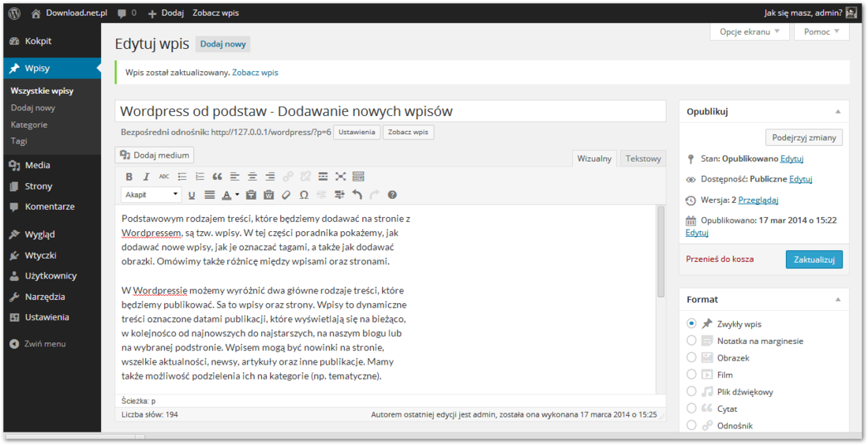Open the Akapit paragraph format dropdown
Viewport: 868px width, 445px height.
point(152,195)
